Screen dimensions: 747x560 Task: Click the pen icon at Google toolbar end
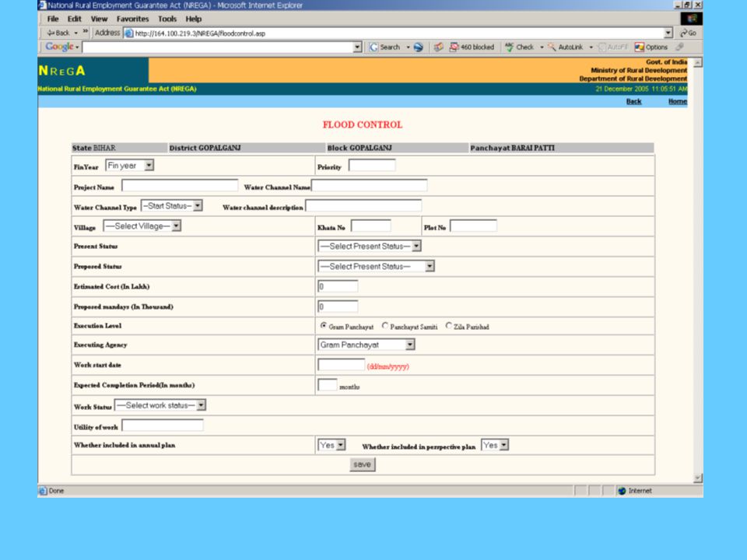(x=680, y=47)
